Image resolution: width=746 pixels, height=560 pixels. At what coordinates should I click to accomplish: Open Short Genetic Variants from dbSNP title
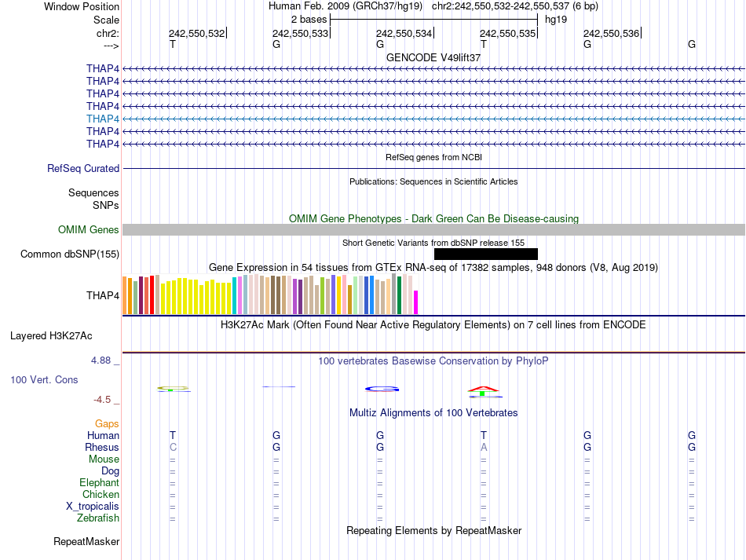tap(433, 243)
